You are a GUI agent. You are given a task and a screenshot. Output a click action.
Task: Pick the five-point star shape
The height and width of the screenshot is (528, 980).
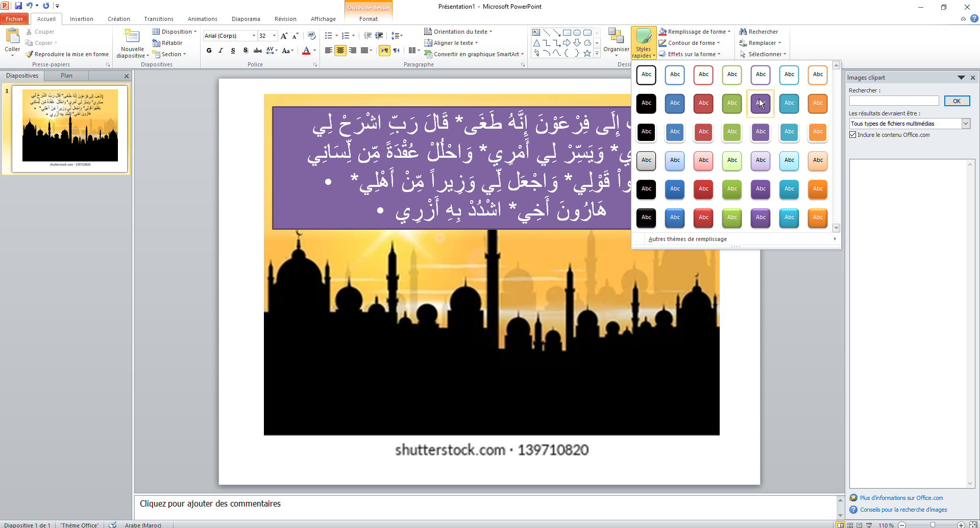click(587, 53)
